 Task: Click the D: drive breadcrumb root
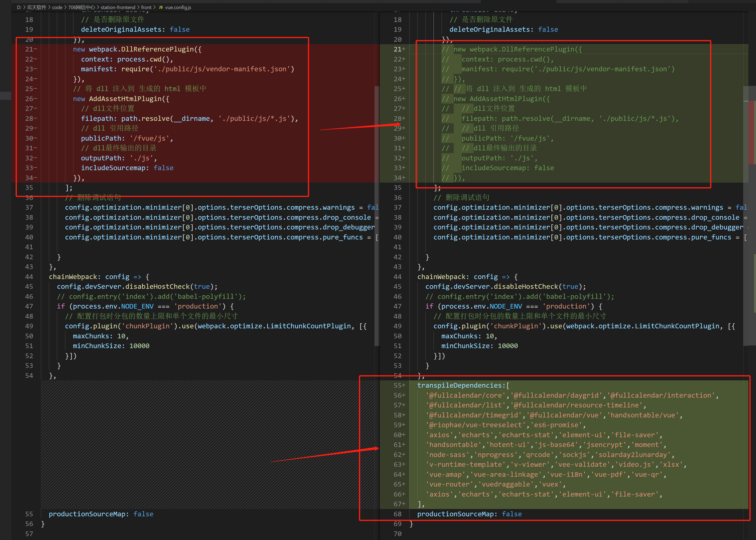click(x=19, y=7)
